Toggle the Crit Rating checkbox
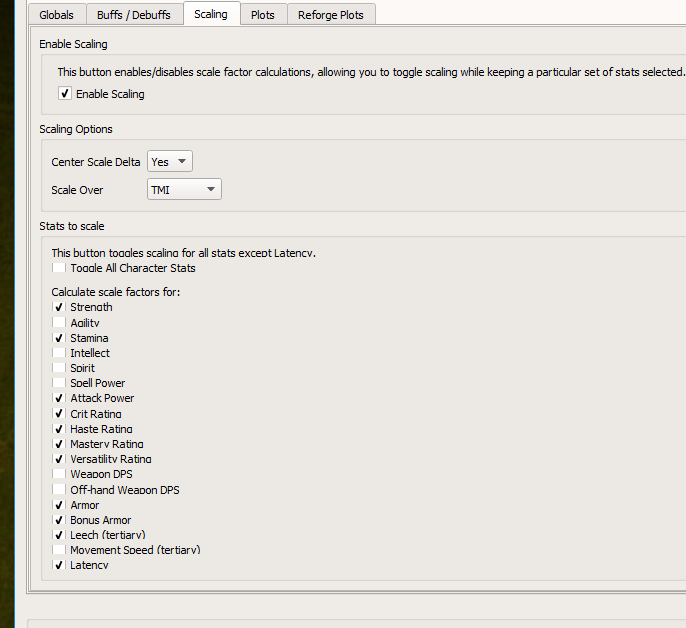The width and height of the screenshot is (686, 628). coord(60,414)
